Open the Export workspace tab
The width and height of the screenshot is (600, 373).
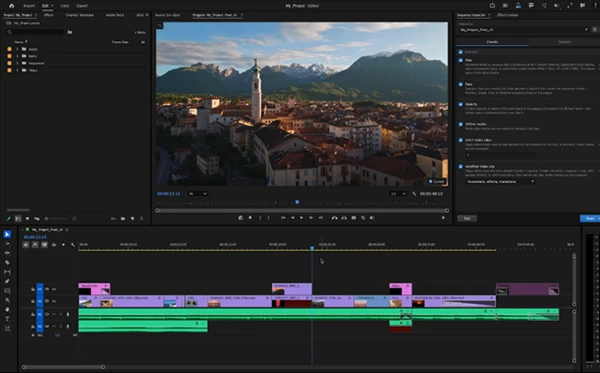tap(82, 6)
